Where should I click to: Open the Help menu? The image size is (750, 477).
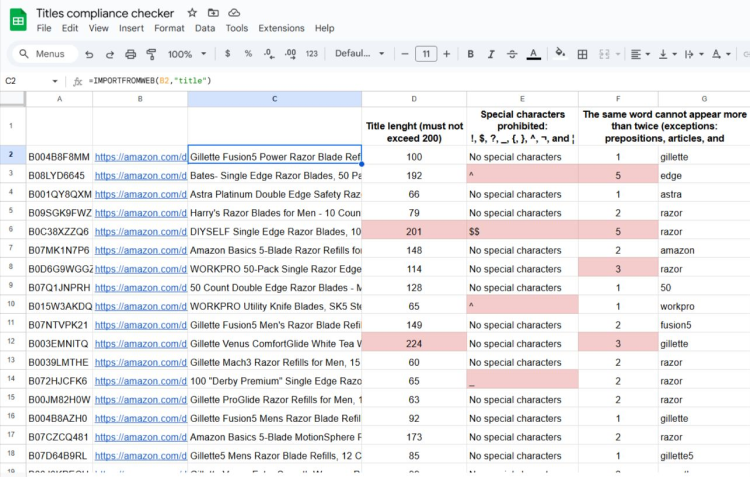pos(324,28)
